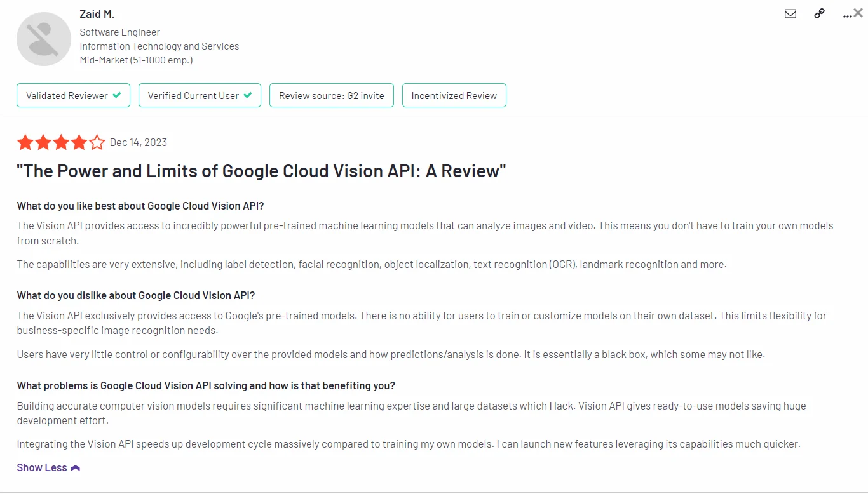The height and width of the screenshot is (494, 868).
Task: Click the green checkmark in Validated Reviewer
Action: tap(117, 95)
